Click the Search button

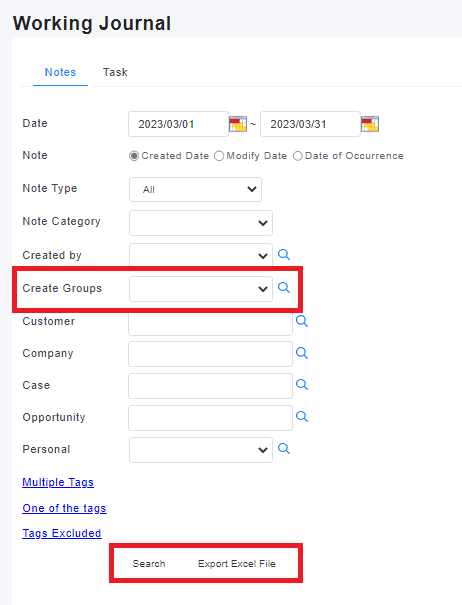[x=149, y=564]
